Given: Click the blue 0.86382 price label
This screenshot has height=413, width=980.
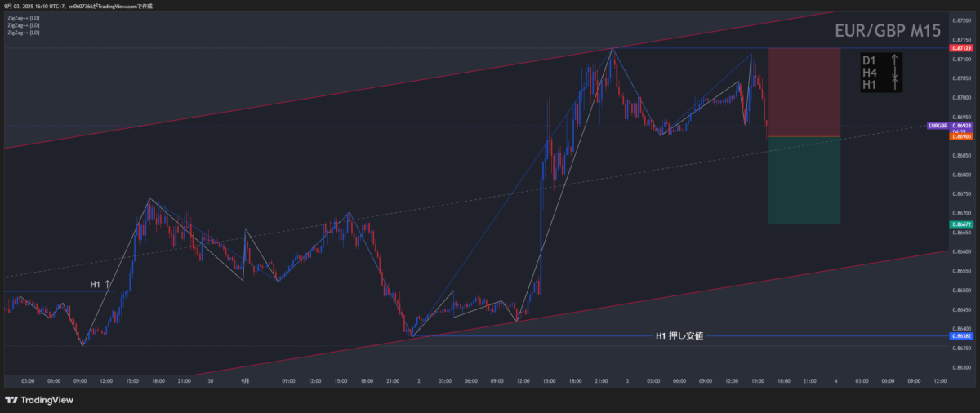Looking at the screenshot, I should (x=961, y=336).
